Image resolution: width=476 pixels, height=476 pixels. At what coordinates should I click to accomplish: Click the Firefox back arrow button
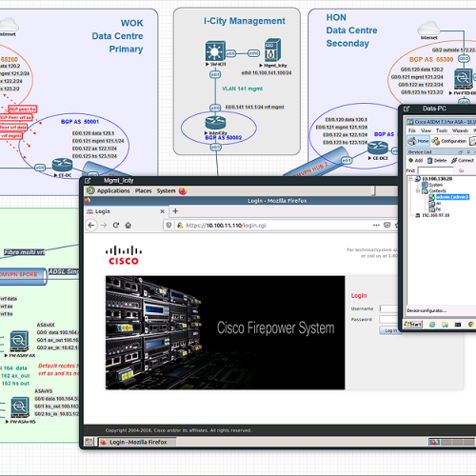point(91,225)
